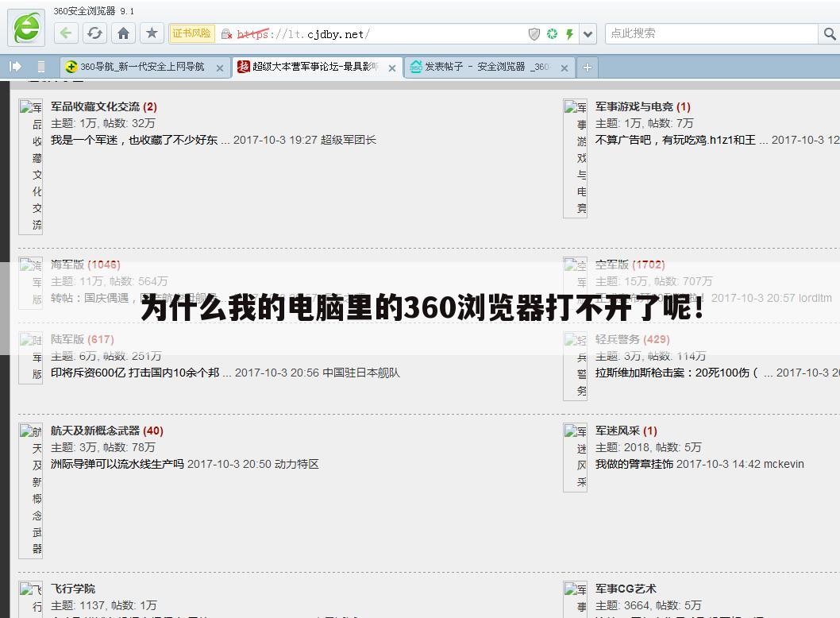Open the 军品收藏文化交流 forum
The width and height of the screenshot is (840, 618).
pos(95,106)
